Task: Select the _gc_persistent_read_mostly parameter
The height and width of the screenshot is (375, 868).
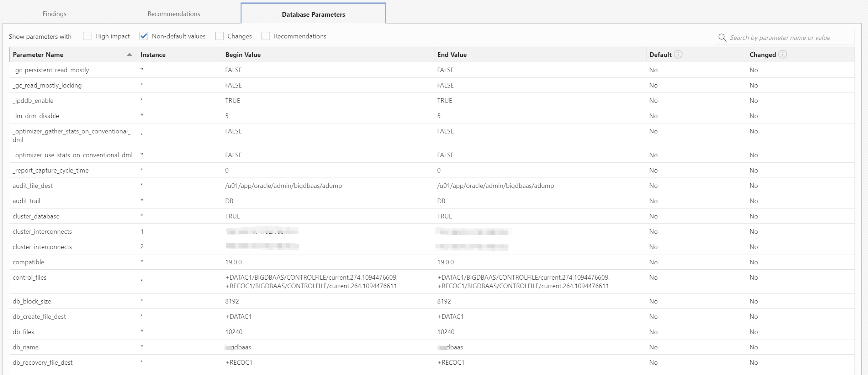Action: [x=51, y=70]
